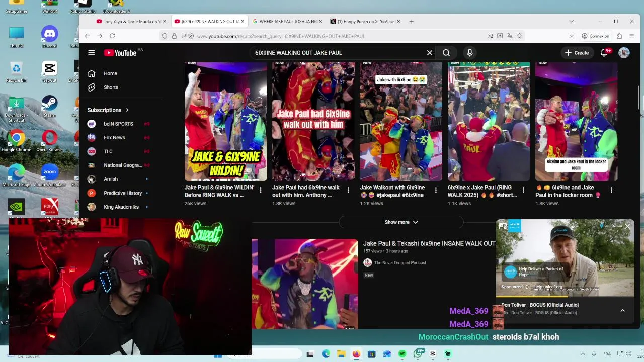Open the YouTube account avatar menu
Viewport: 644px width, 362px height.
point(624,53)
